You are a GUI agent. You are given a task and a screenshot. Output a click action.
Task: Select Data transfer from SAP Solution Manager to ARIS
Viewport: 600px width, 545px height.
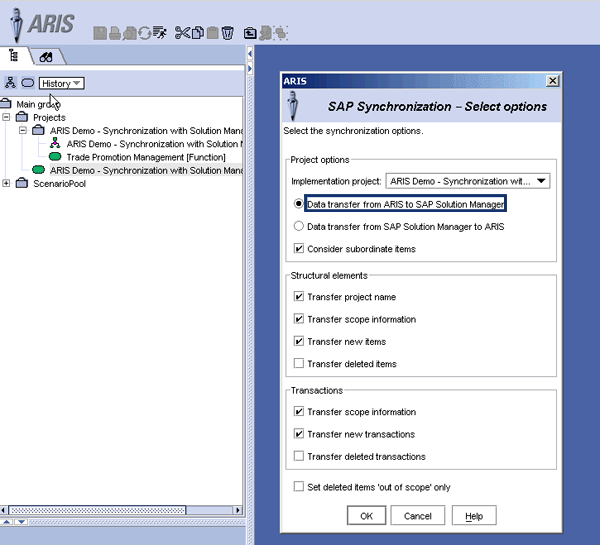click(298, 226)
